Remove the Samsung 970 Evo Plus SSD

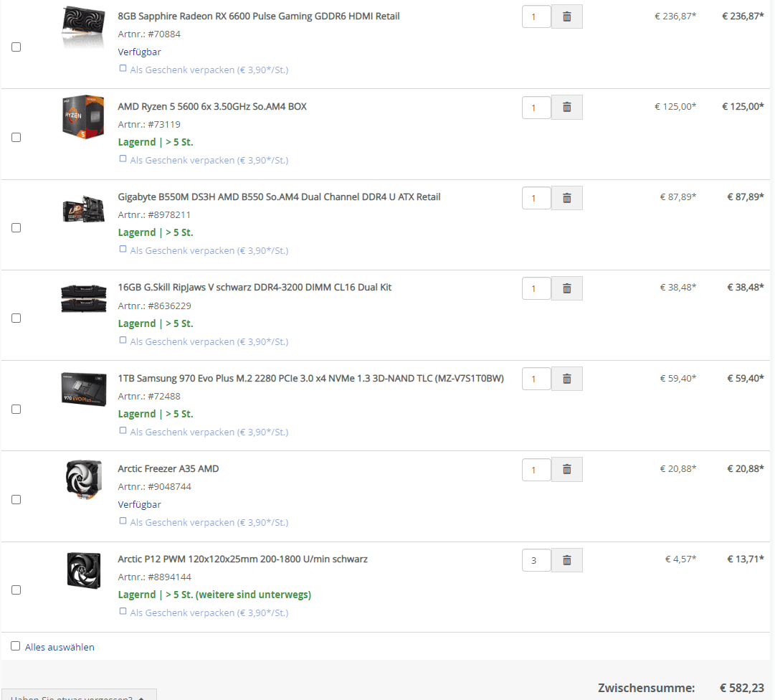[567, 379]
